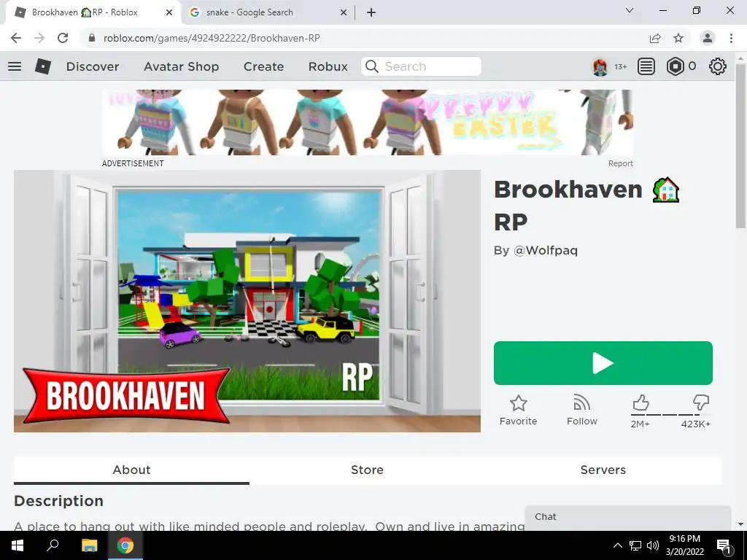Image resolution: width=747 pixels, height=560 pixels.
Task: Open Chrome profile avatar icon
Action: coord(708,38)
